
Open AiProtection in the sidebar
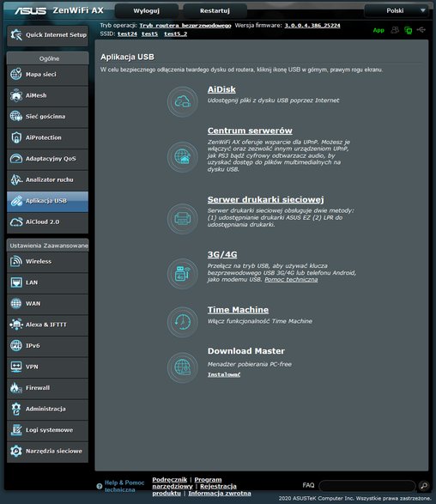click(47, 137)
